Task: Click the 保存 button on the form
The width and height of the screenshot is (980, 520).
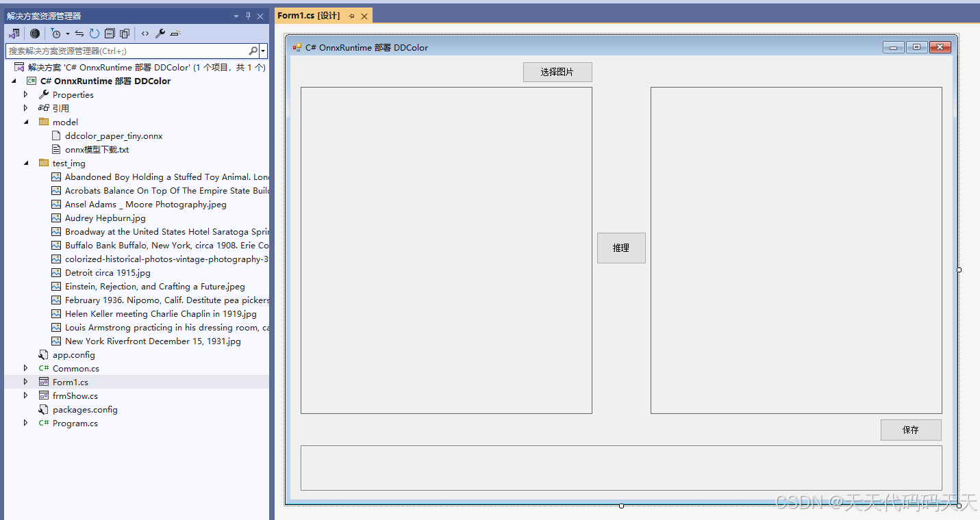Action: [x=911, y=430]
